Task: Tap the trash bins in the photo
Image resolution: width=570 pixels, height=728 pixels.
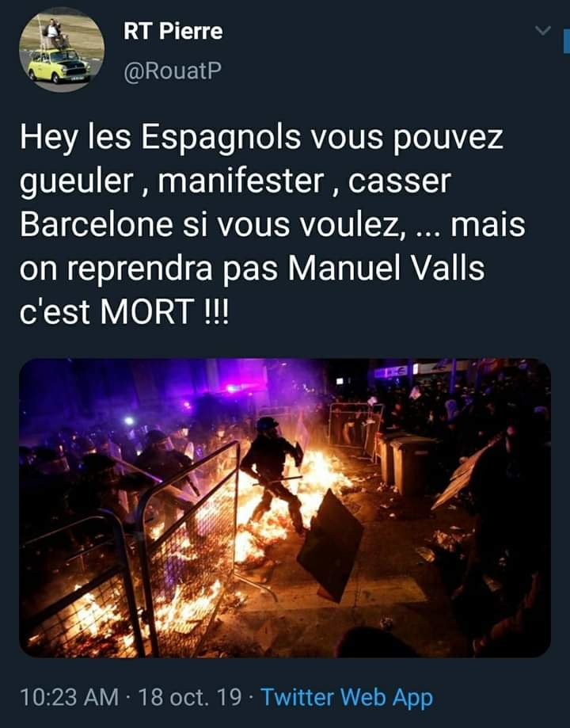Action: tap(405, 463)
